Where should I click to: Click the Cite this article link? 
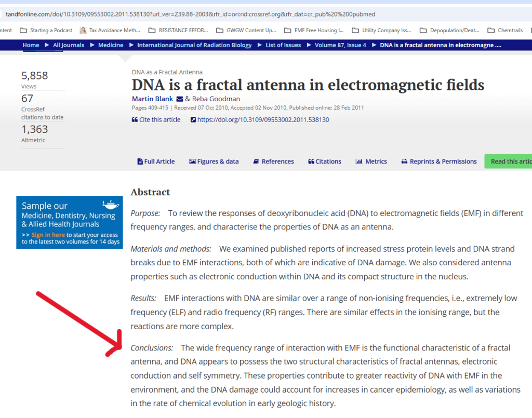pyautogui.click(x=156, y=120)
